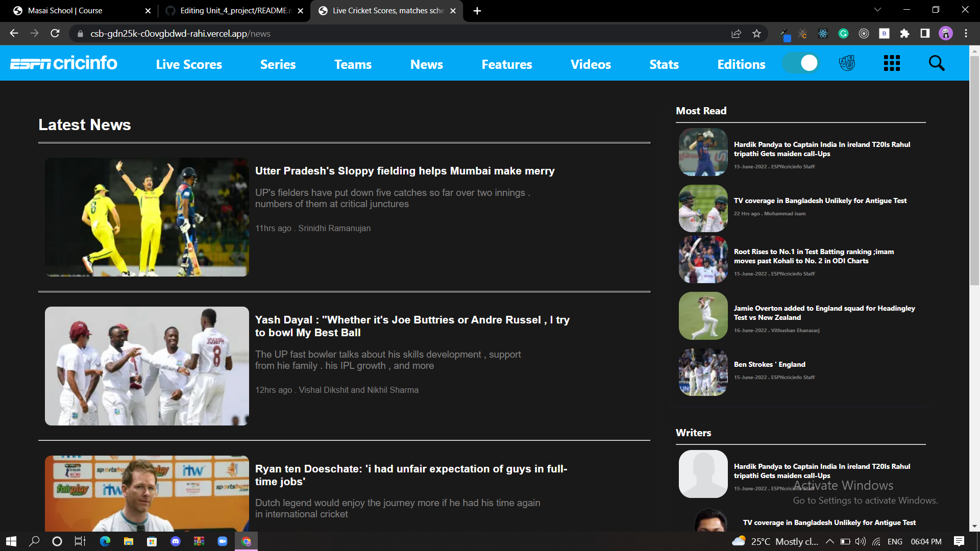Open the Uttar Pradesh sloppy fielding article
This screenshot has height=551, width=980.
pos(404,171)
